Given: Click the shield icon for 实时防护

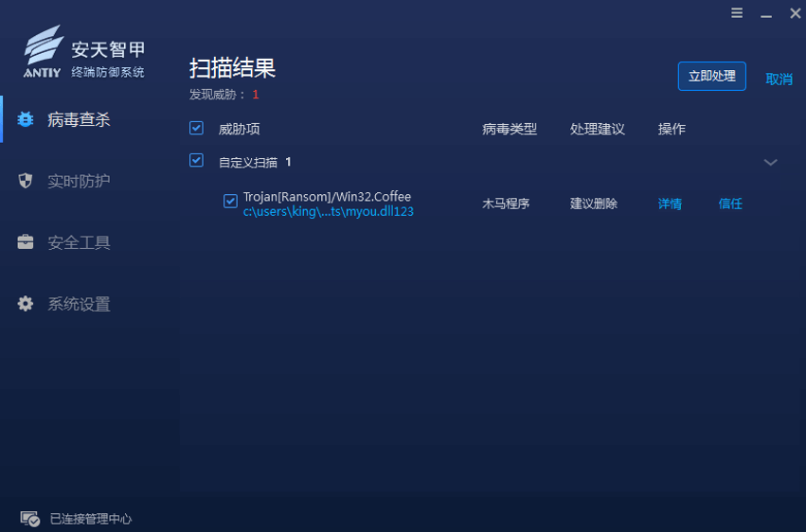Looking at the screenshot, I should [x=26, y=181].
